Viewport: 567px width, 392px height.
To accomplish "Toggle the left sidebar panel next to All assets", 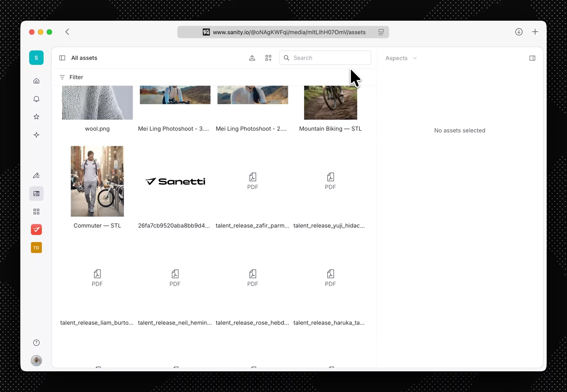I will (62, 58).
